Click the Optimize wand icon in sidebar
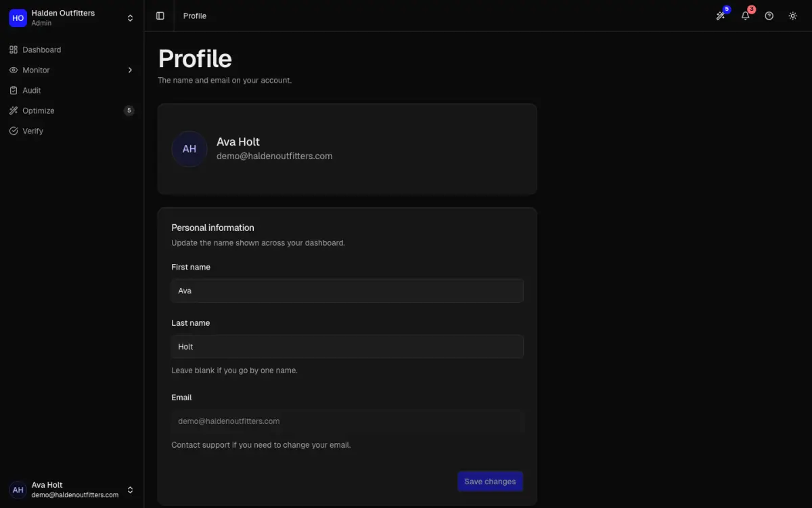Image resolution: width=812 pixels, height=508 pixels. coord(14,110)
